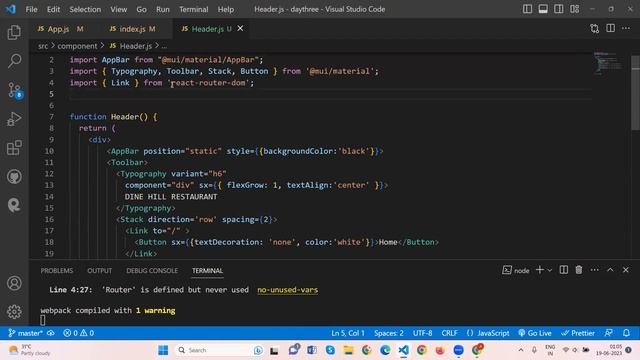Screen dimensions: 640x360
Task: Open the Extensions view
Action: (x=14, y=148)
